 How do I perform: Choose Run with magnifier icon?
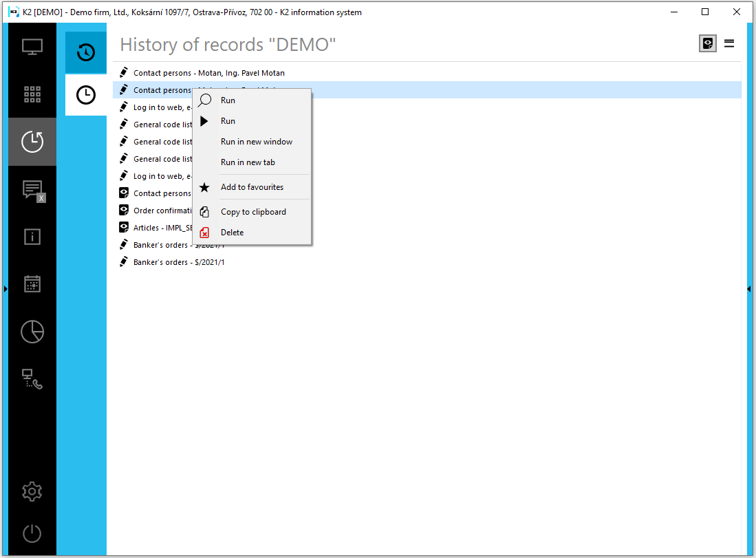pos(252,100)
